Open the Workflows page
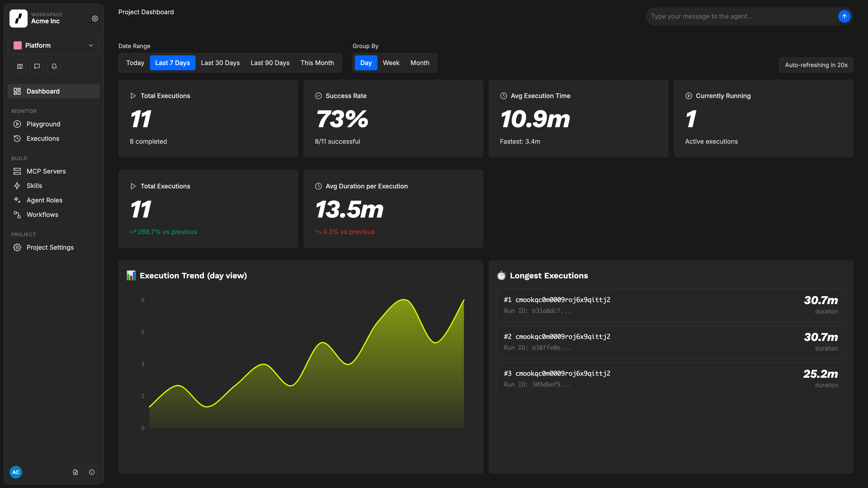 coord(54,215)
